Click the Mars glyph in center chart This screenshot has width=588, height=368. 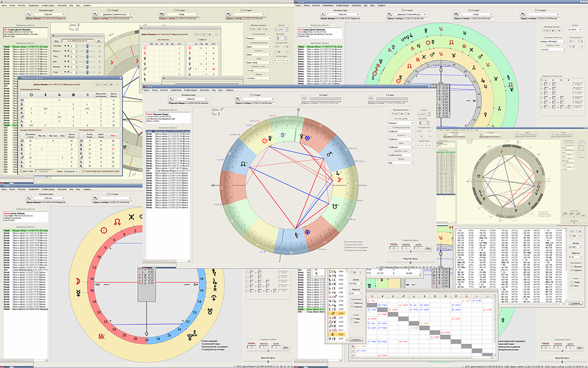pos(329,154)
